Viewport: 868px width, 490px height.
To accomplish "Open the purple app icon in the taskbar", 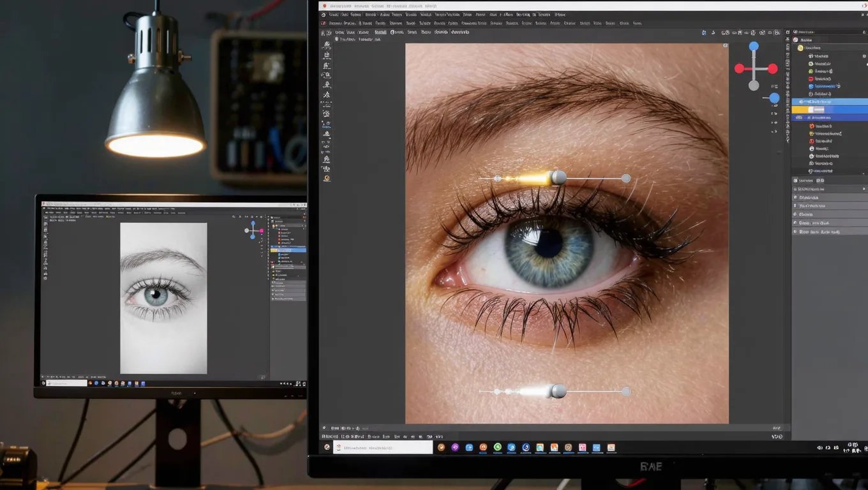I will click(455, 448).
